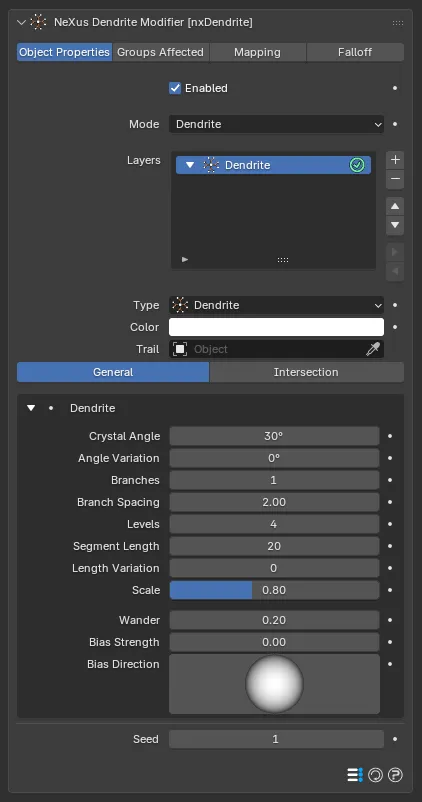
Task: Click the right arrow button beside Layers
Action: point(395,252)
